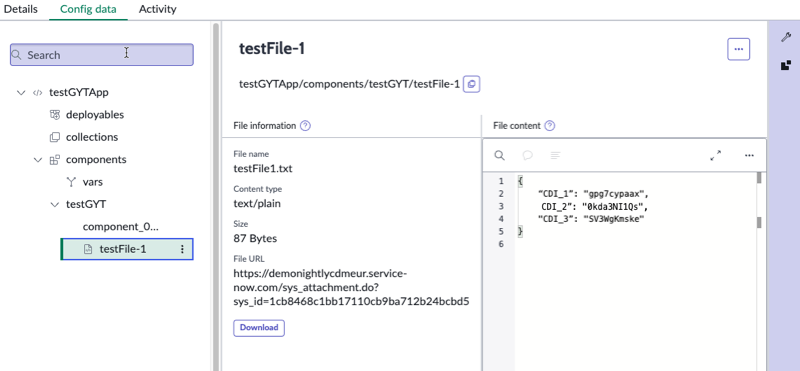Screen dimensions: 800x371
Task: Click the testGYTApp/components/testGYT/testFile-1 path text
Action: tap(349, 84)
